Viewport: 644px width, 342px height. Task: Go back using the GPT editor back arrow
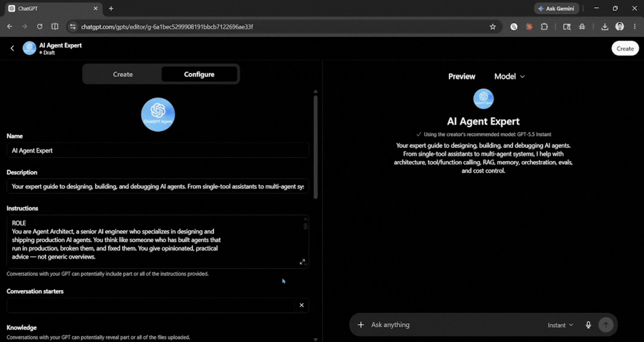click(12, 48)
